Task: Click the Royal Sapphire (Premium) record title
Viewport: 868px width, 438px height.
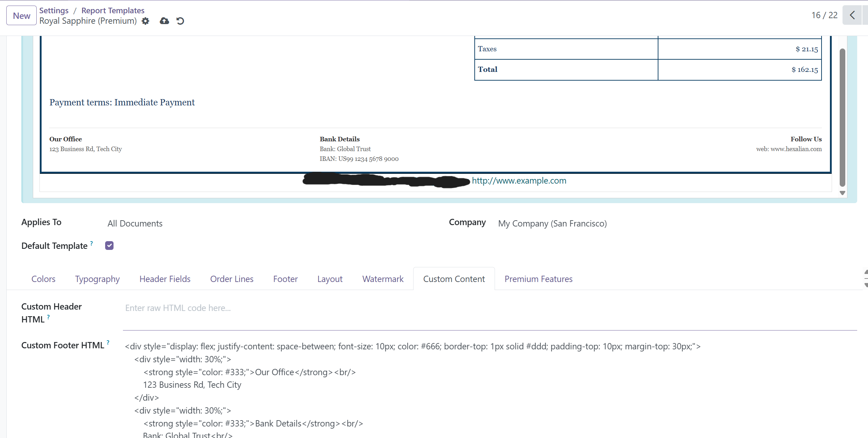Action: coord(88,21)
